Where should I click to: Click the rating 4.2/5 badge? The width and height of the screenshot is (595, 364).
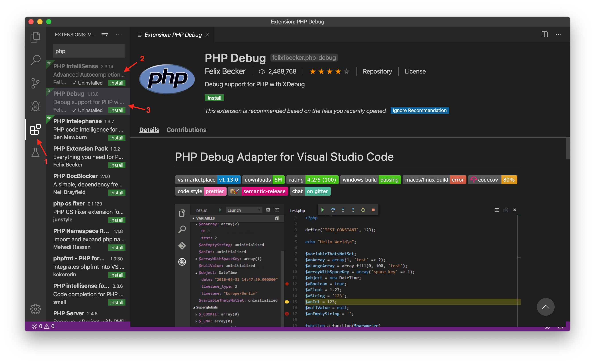(312, 180)
